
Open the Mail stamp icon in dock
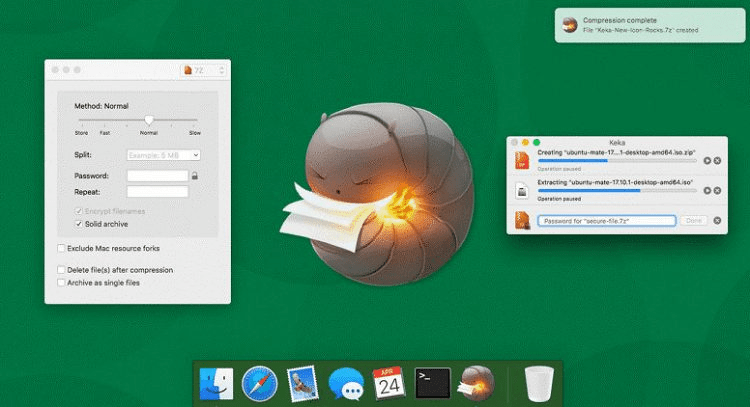click(x=302, y=384)
